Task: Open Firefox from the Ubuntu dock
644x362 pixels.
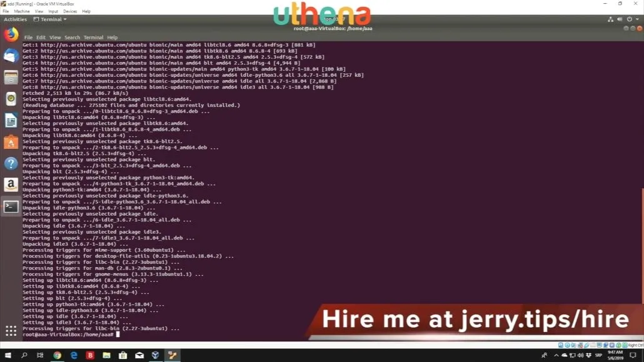Action: click(x=11, y=34)
